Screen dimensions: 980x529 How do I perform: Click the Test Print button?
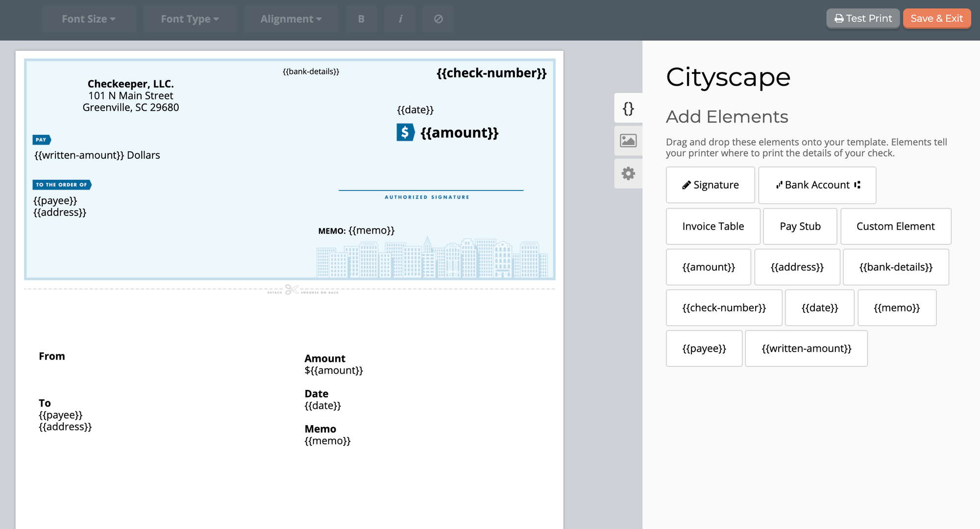coord(863,19)
